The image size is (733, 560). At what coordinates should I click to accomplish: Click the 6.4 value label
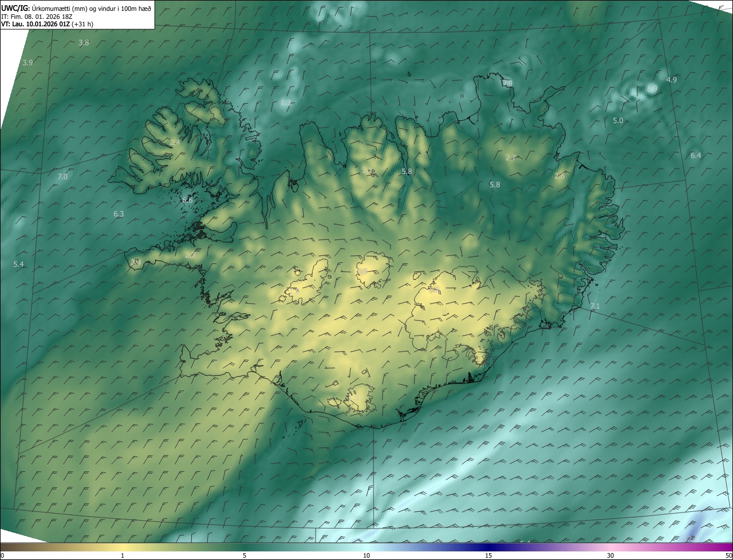(x=696, y=155)
